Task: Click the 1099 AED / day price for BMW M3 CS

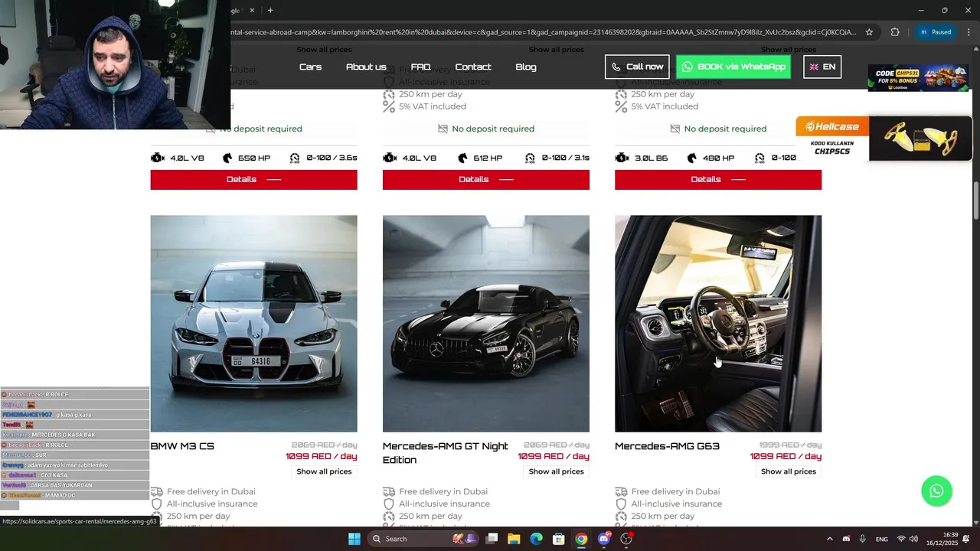Action: (x=322, y=457)
